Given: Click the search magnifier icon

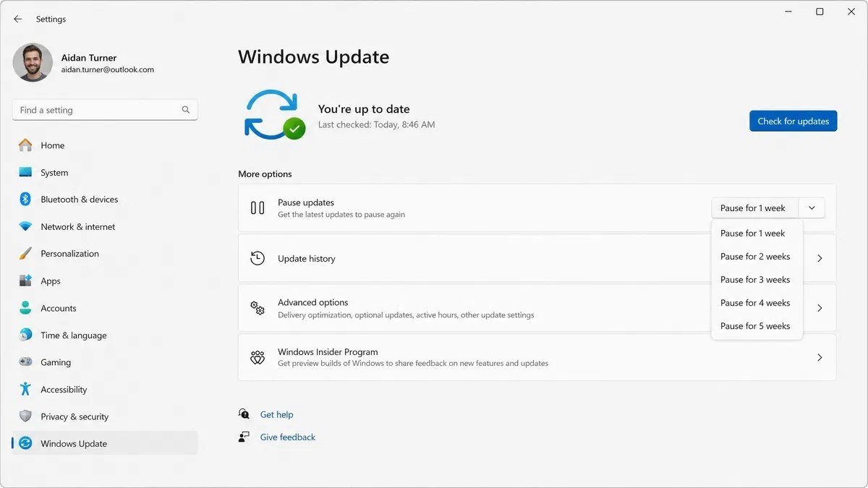Looking at the screenshot, I should pos(186,110).
